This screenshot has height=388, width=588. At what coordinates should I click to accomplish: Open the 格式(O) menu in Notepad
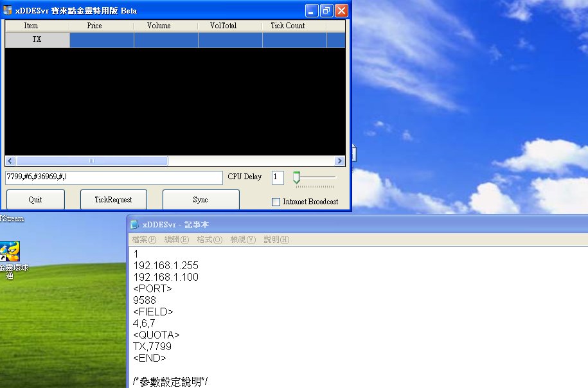[x=209, y=240]
